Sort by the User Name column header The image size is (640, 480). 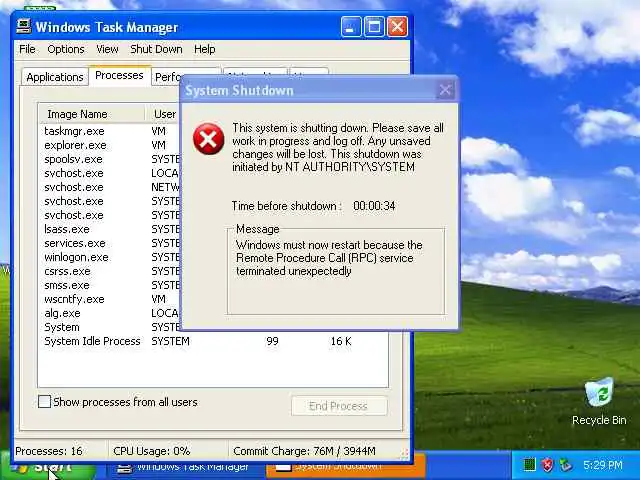163,114
